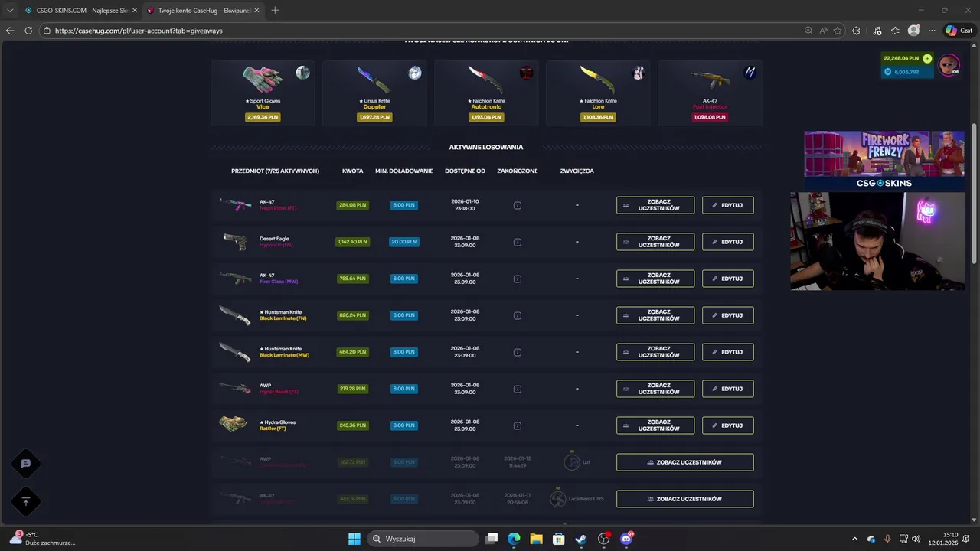Open the tab list dropdown chevron
Viewport: 980px width, 551px height.
pyautogui.click(x=10, y=10)
